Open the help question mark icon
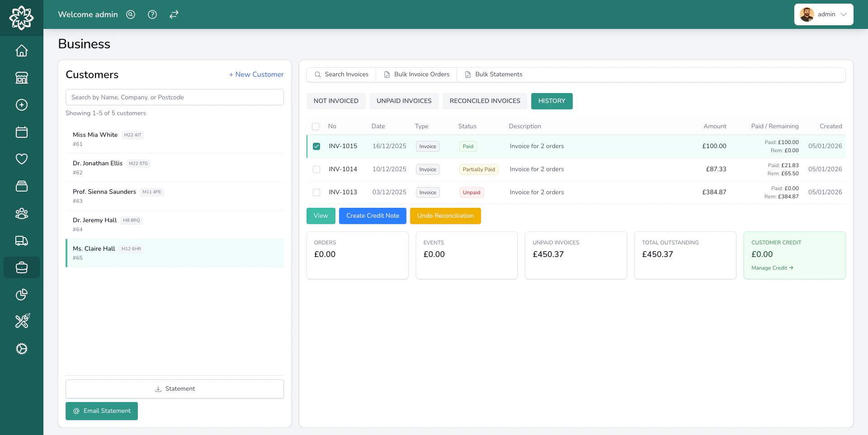Screen dimensions: 868x435 [152, 14]
